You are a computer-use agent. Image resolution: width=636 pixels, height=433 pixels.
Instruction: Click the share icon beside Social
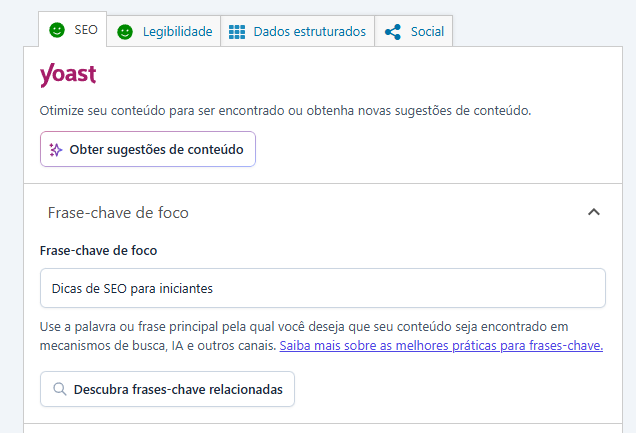[x=393, y=32]
